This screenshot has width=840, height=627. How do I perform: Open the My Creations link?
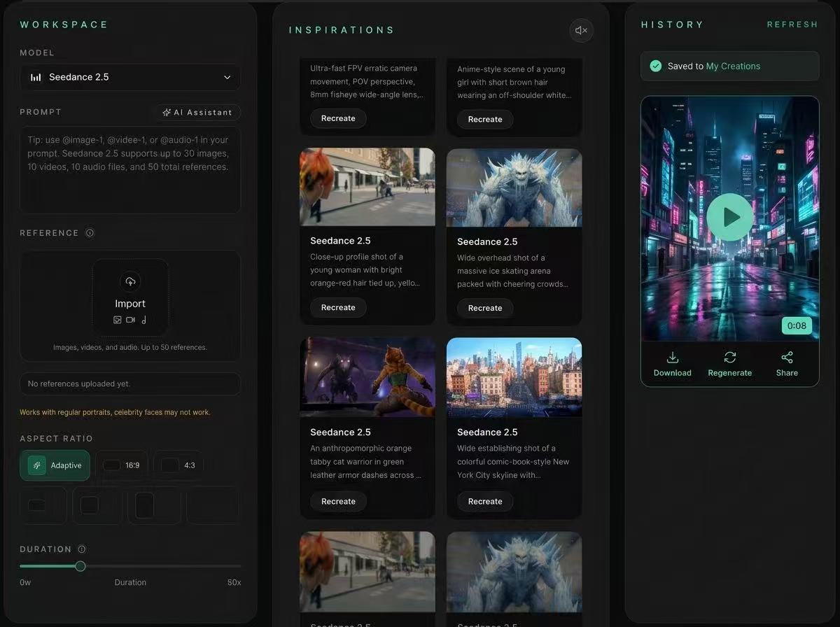click(x=733, y=66)
